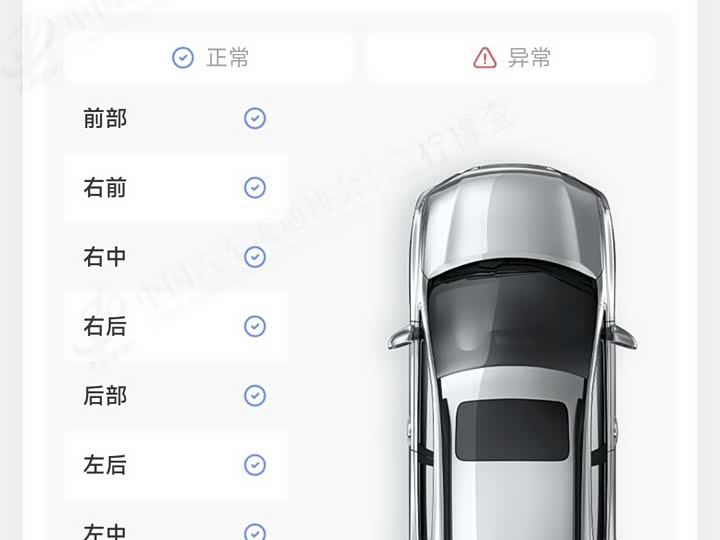
Task: Click the blue checkmark icon beside 正常
Action: [x=183, y=58]
